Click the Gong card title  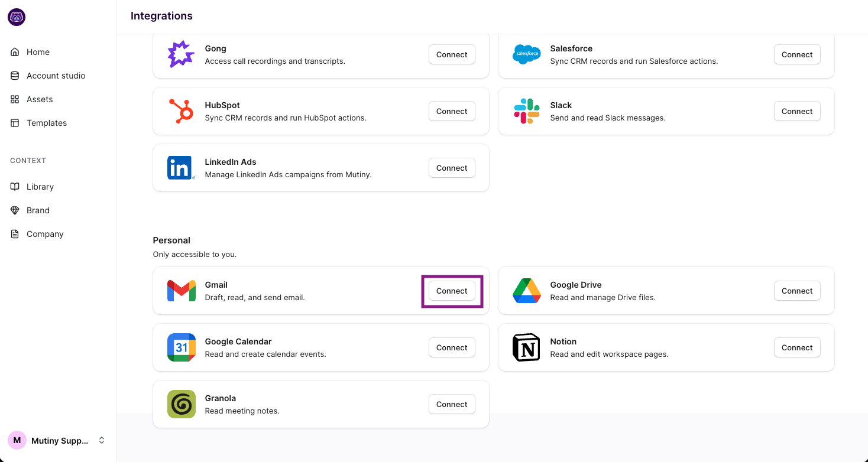tap(216, 48)
